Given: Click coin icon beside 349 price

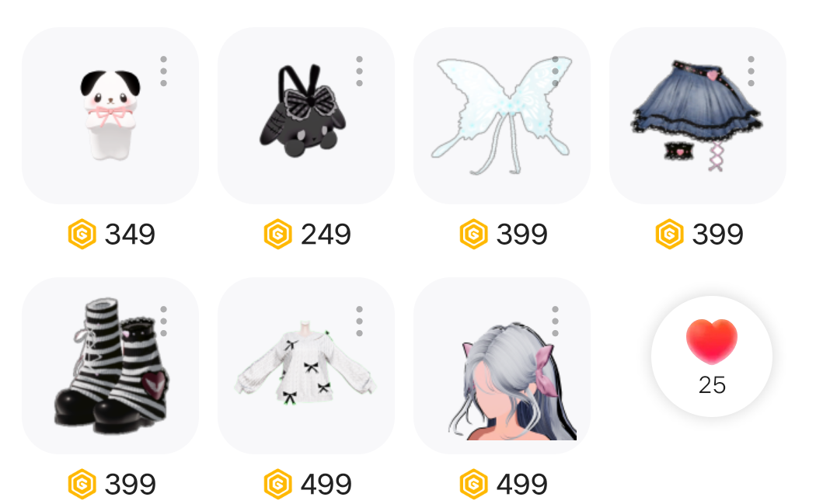Looking at the screenshot, I should 82,234.
